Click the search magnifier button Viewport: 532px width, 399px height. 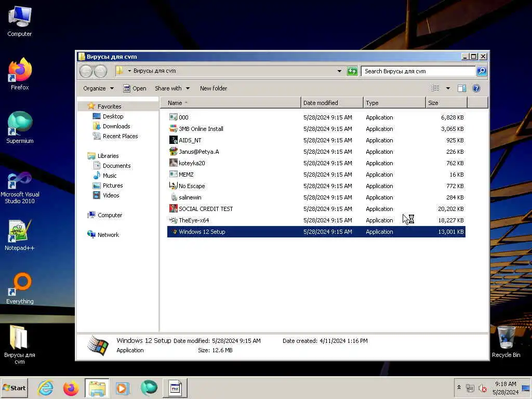pos(482,71)
